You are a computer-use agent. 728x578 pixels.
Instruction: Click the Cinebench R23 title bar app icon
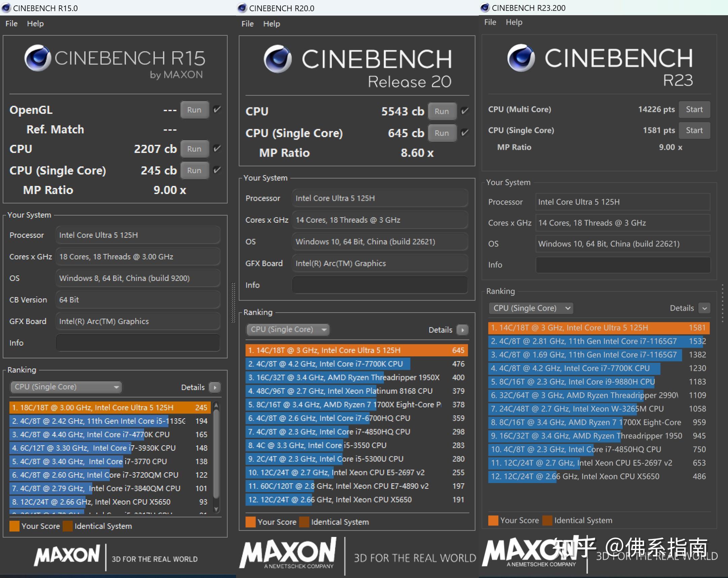(x=485, y=7)
